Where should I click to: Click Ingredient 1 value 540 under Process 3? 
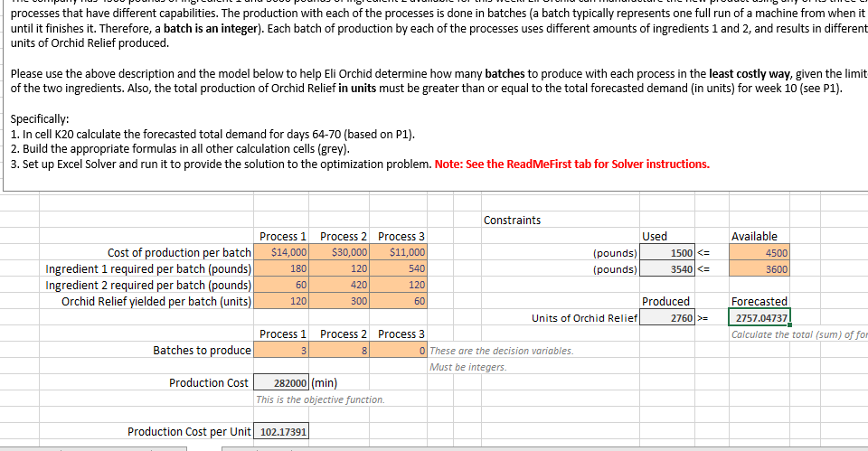398,269
